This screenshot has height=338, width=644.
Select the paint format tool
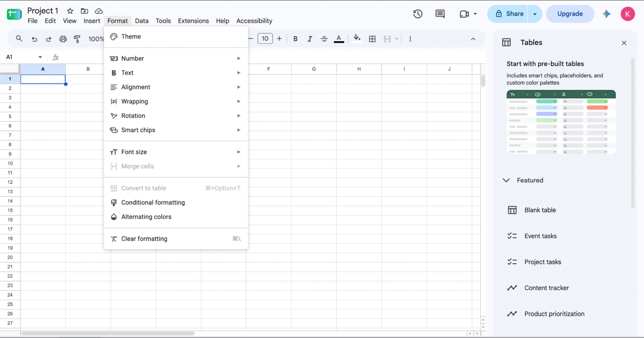pyautogui.click(x=77, y=39)
